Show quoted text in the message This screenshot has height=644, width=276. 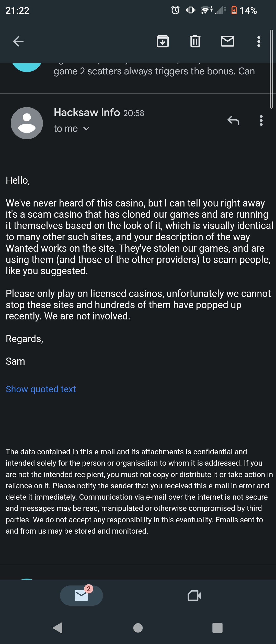click(41, 389)
